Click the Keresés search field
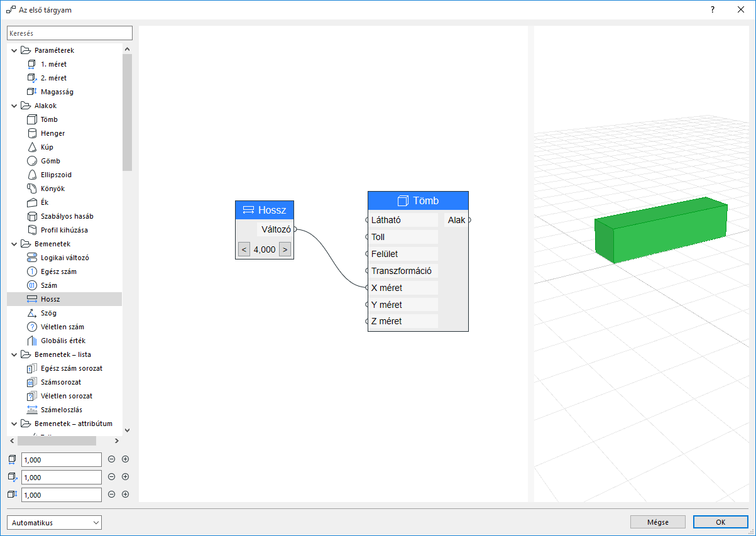Viewport: 756px width, 536px height. click(x=69, y=32)
